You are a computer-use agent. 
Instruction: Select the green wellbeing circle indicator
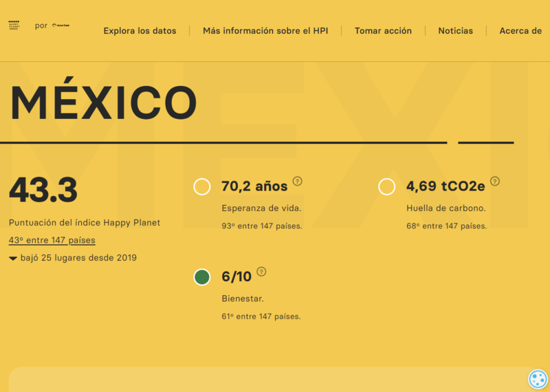point(202,277)
